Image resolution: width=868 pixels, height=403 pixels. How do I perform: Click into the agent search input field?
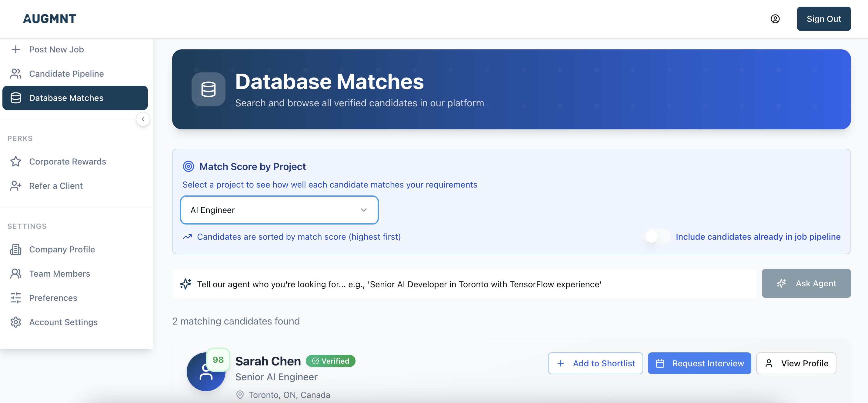click(x=464, y=284)
